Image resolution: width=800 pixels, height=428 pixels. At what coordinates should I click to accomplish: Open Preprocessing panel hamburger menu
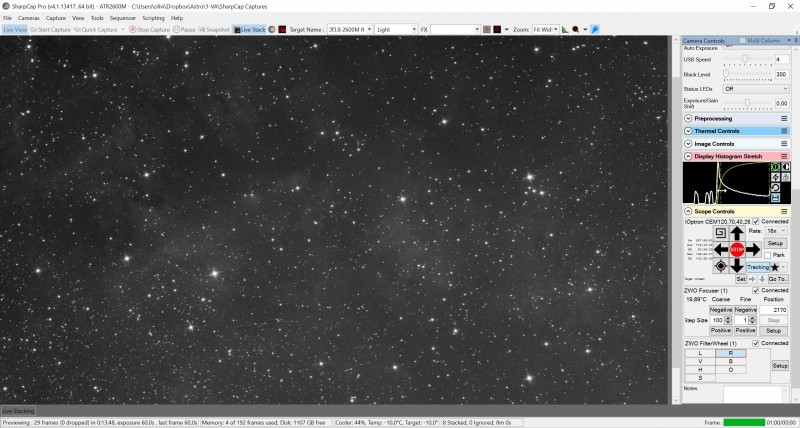click(784, 118)
